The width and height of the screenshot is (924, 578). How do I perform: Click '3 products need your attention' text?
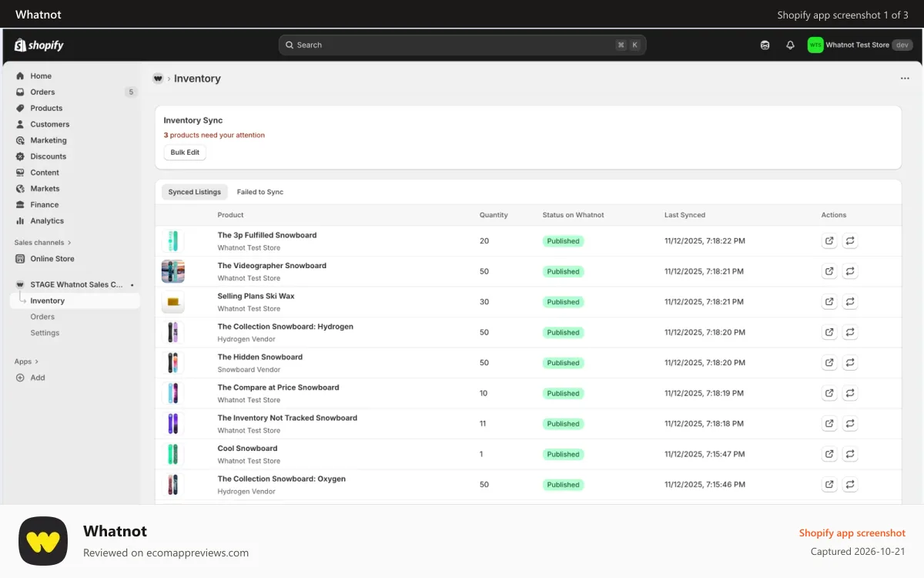[214, 136]
